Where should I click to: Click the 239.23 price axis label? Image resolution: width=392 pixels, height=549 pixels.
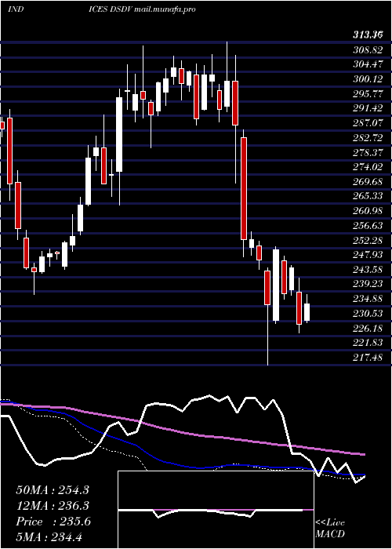pyautogui.click(x=368, y=284)
